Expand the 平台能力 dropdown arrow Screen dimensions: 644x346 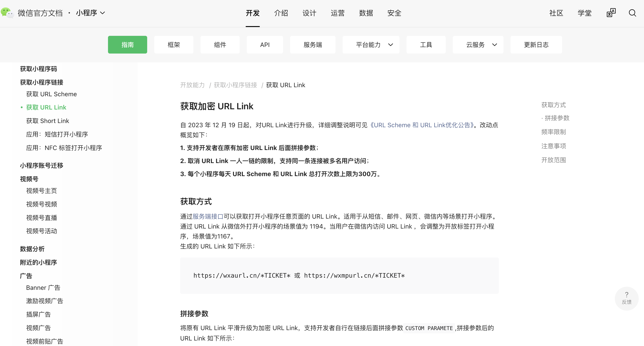coord(391,45)
